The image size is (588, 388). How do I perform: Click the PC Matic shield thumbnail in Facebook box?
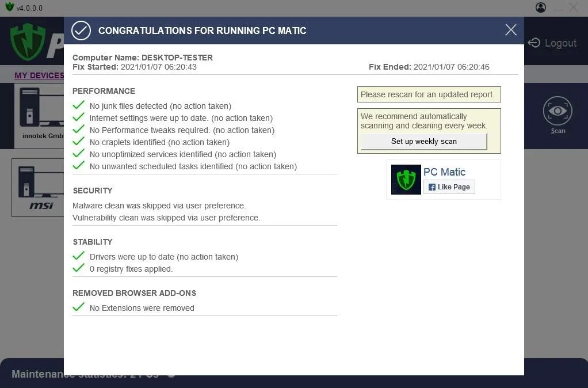click(406, 180)
